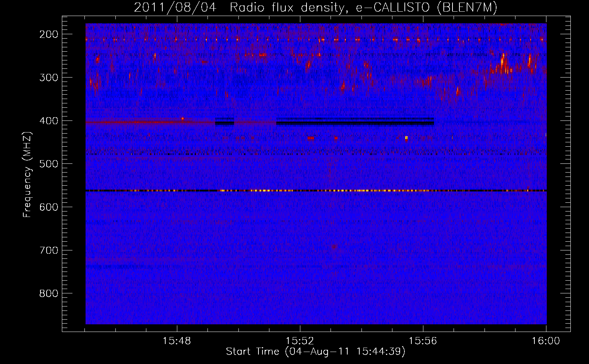Click the 700 frequency tick label
The width and height of the screenshot is (589, 364).
pos(48,250)
